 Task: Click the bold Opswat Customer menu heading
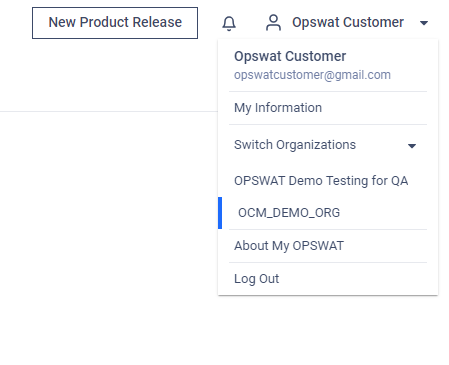pos(290,56)
